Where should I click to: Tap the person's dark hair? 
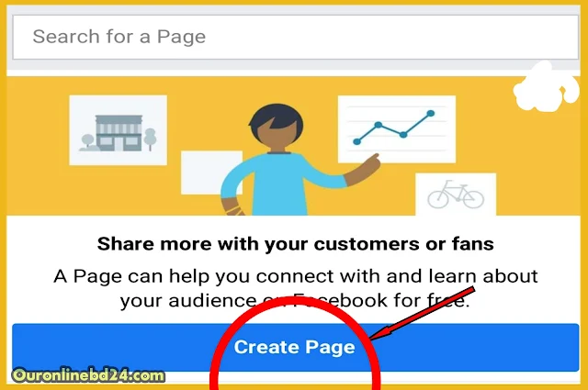(276, 117)
